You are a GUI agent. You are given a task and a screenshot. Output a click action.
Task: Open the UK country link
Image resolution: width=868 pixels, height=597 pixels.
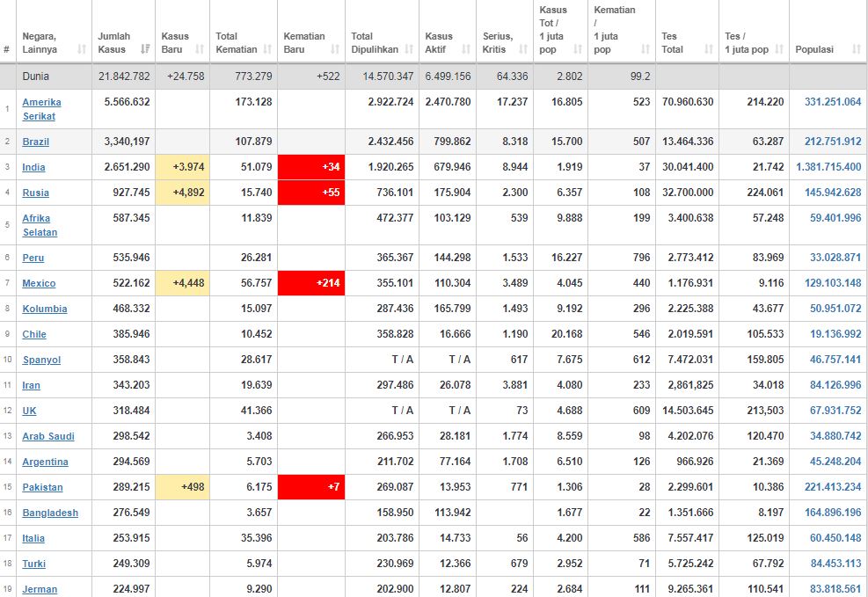29,411
